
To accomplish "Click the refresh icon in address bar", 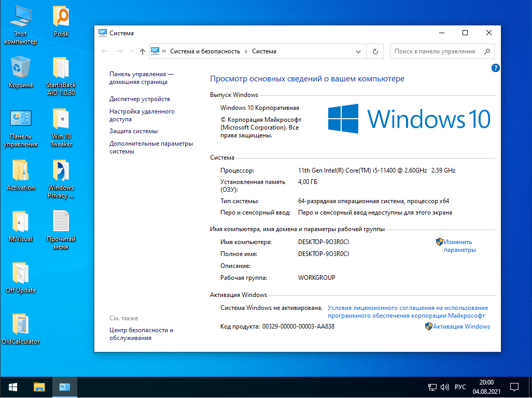I will [375, 51].
